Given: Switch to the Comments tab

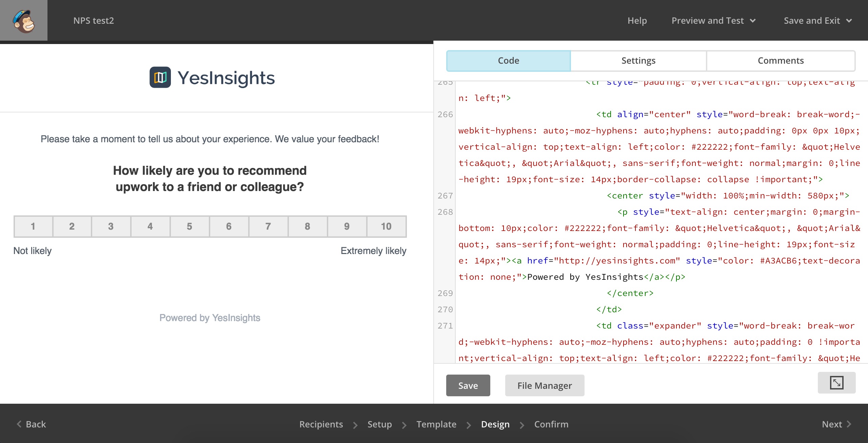Looking at the screenshot, I should pyautogui.click(x=781, y=61).
